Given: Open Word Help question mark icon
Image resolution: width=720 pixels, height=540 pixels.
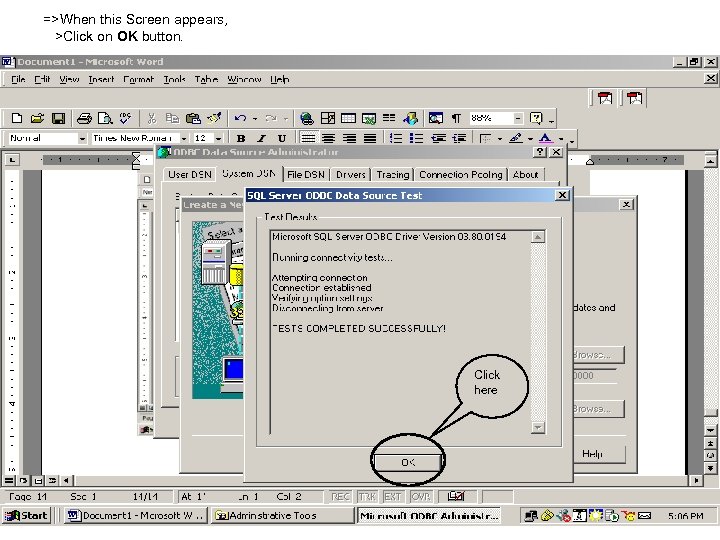Looking at the screenshot, I should (536, 118).
